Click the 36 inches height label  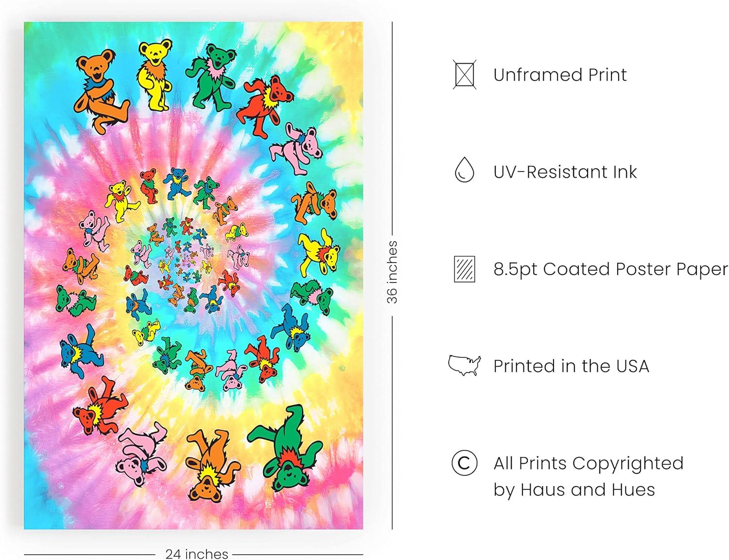(392, 272)
